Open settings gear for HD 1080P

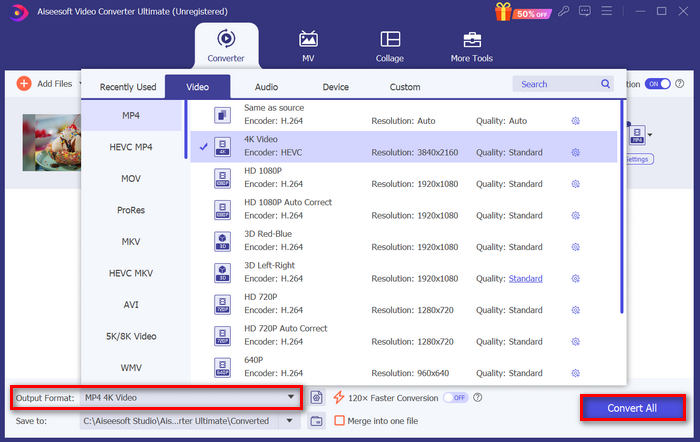(575, 184)
